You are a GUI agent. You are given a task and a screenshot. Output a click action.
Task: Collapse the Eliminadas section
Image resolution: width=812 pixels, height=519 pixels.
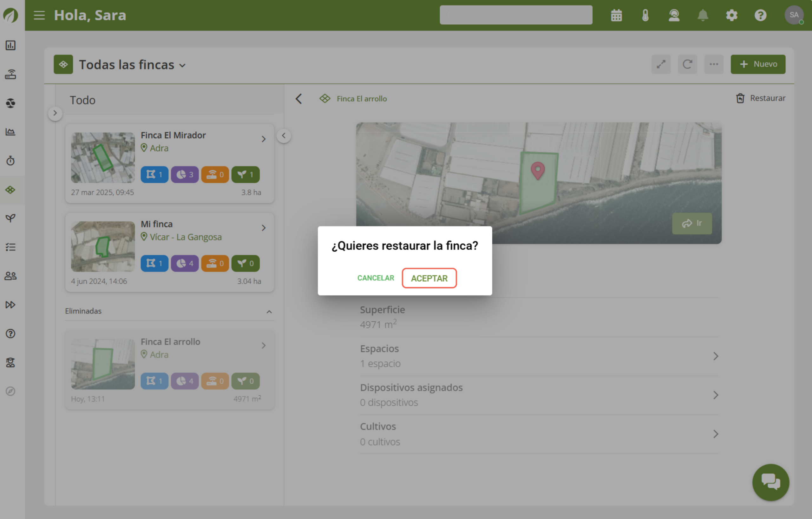click(x=269, y=312)
